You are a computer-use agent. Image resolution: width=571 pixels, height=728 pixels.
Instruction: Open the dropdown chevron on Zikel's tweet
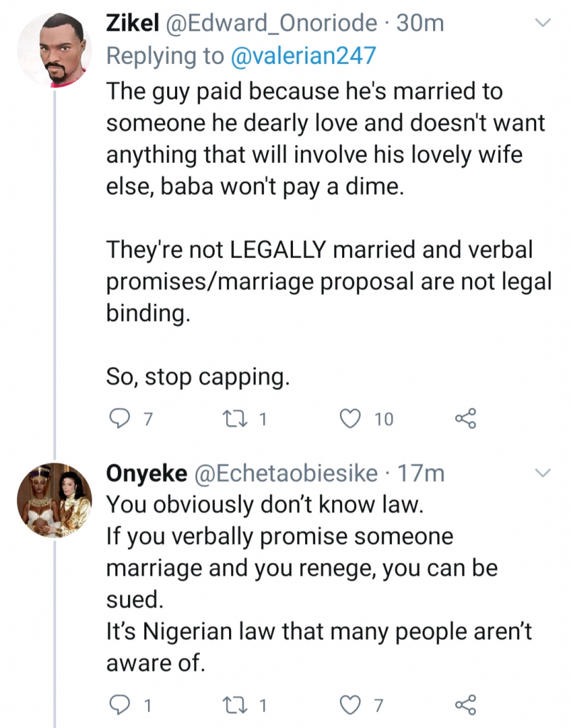(x=543, y=23)
